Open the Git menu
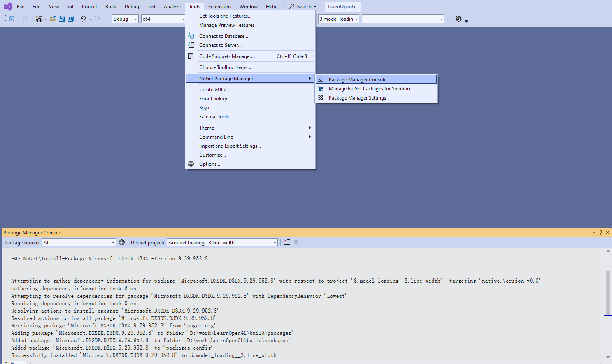The image size is (612, 364). point(71,6)
